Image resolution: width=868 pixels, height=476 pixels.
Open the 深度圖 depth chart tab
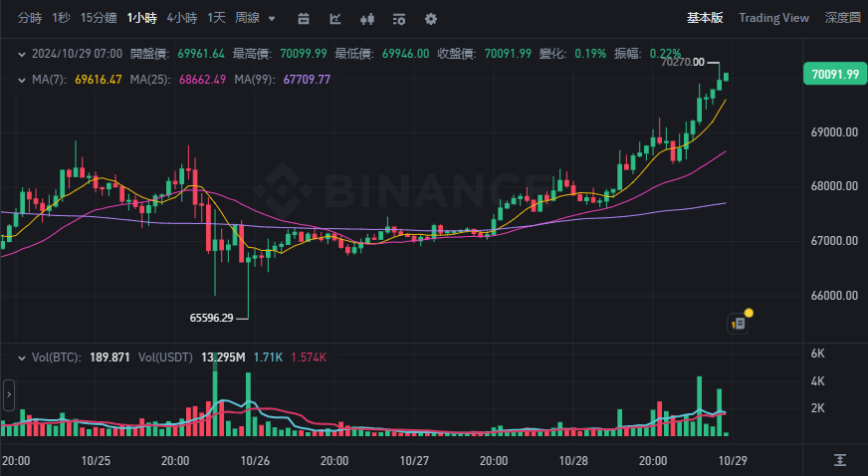pyautogui.click(x=844, y=18)
